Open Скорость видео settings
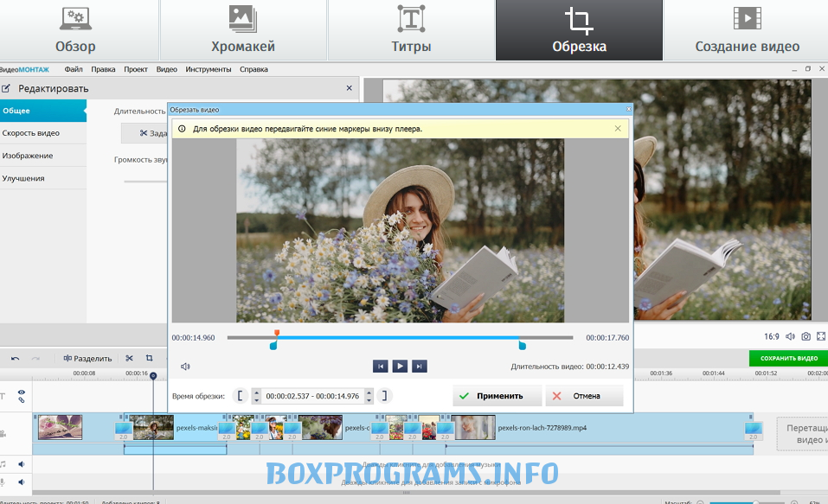This screenshot has height=504, width=828. pos(42,133)
